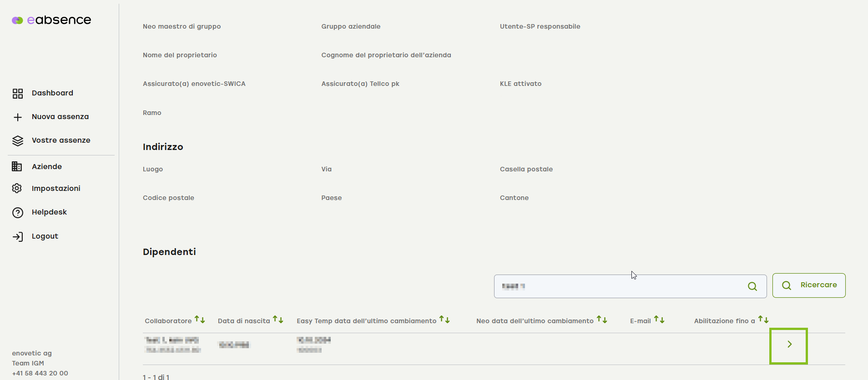
Task: Click the plus icon for Nuova assenza
Action: click(18, 117)
